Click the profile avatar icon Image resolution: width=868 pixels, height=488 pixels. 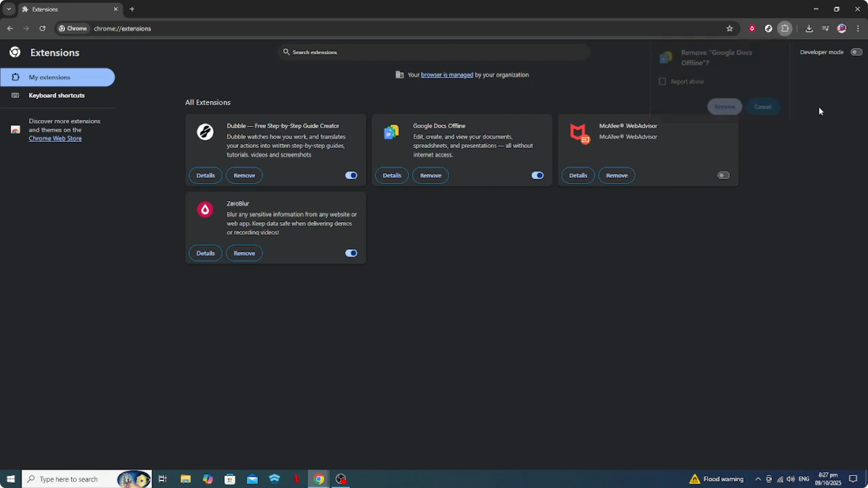pyautogui.click(x=841, y=29)
